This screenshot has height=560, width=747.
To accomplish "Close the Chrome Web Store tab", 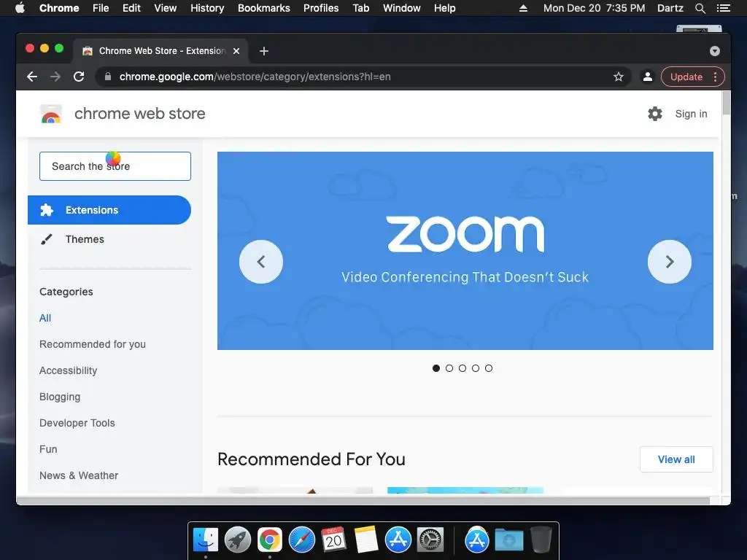I will [236, 51].
